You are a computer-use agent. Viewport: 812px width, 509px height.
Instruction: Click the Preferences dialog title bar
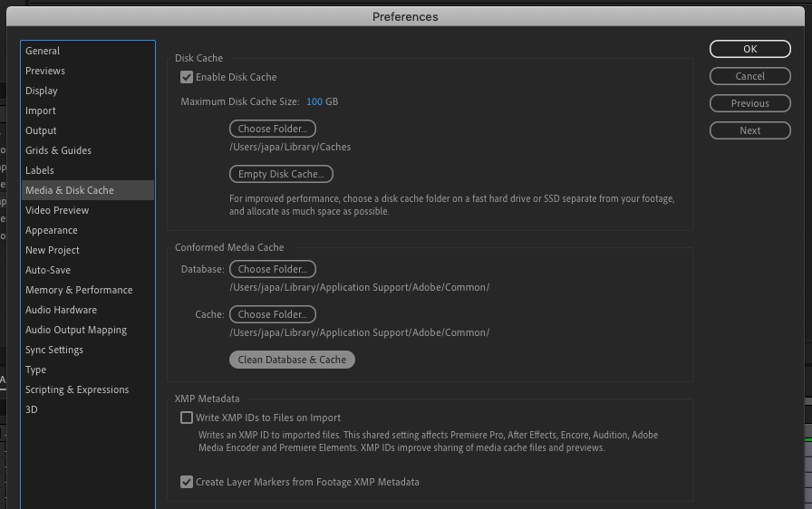(x=405, y=16)
